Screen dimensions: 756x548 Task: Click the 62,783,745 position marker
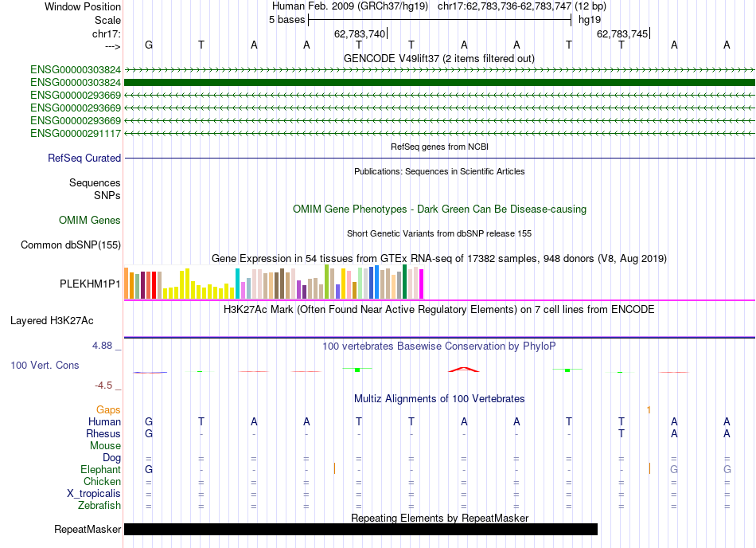(623, 33)
